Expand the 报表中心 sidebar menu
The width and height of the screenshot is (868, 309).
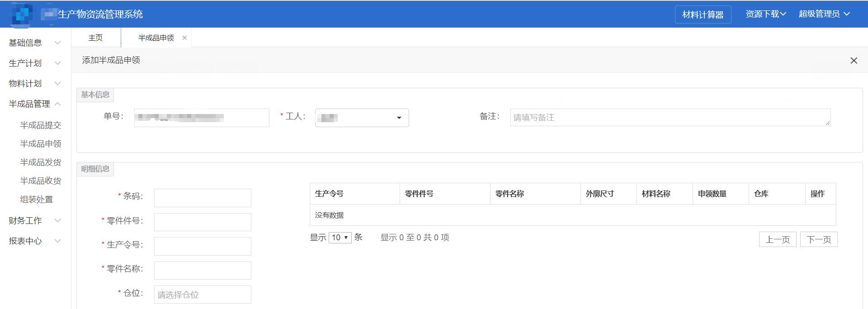pyautogui.click(x=34, y=241)
